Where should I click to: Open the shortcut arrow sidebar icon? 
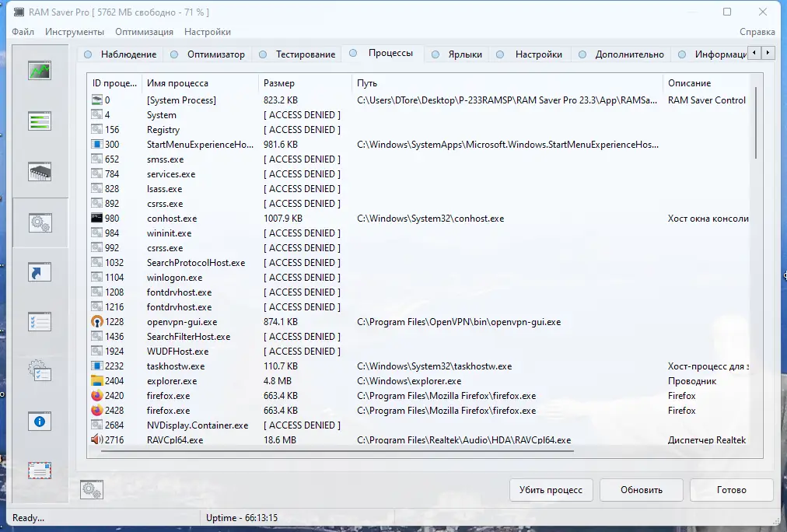tap(40, 272)
